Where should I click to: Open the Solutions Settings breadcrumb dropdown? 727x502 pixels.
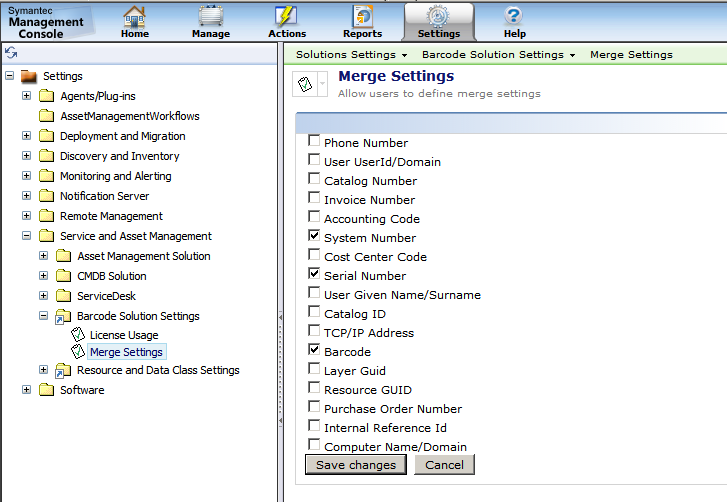point(351,54)
